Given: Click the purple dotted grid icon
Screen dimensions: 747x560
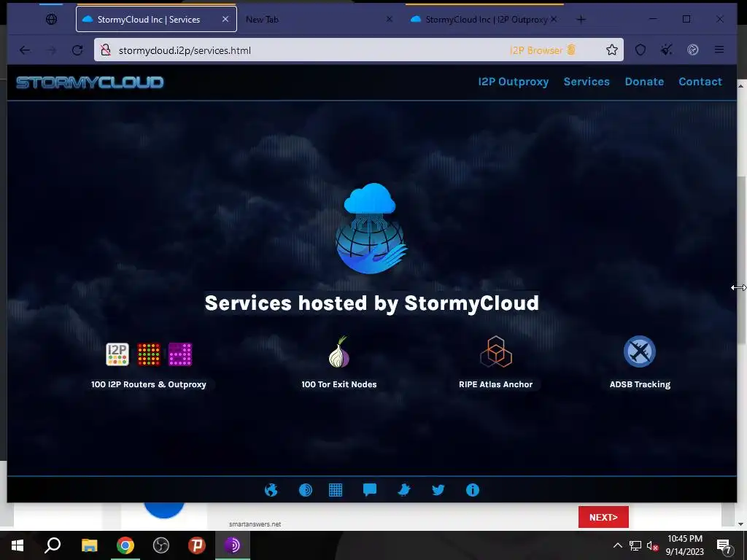Looking at the screenshot, I should click(x=180, y=354).
